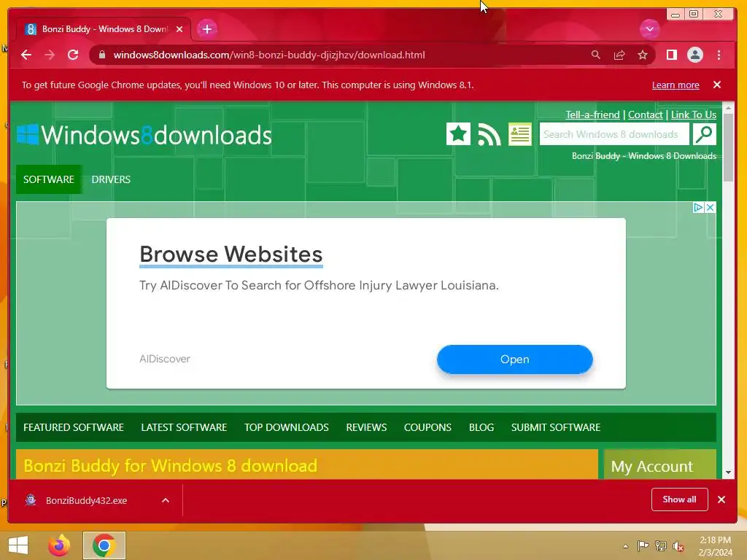Click Show all downloads button
Image resolution: width=747 pixels, height=560 pixels.
pyautogui.click(x=679, y=499)
